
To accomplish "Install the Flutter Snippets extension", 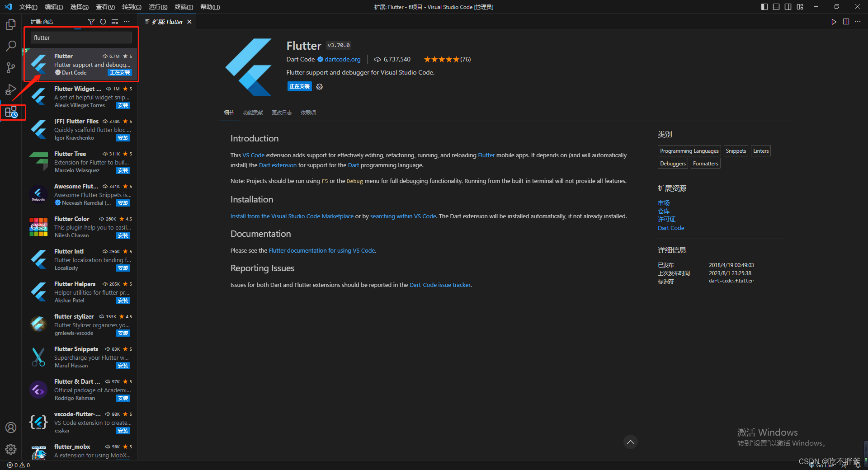I will point(123,366).
